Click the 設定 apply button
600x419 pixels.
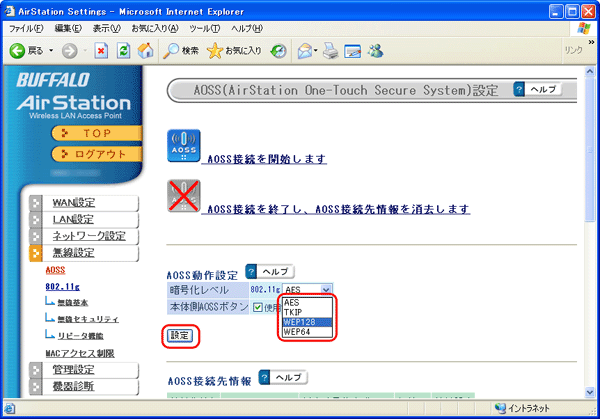tap(180, 336)
